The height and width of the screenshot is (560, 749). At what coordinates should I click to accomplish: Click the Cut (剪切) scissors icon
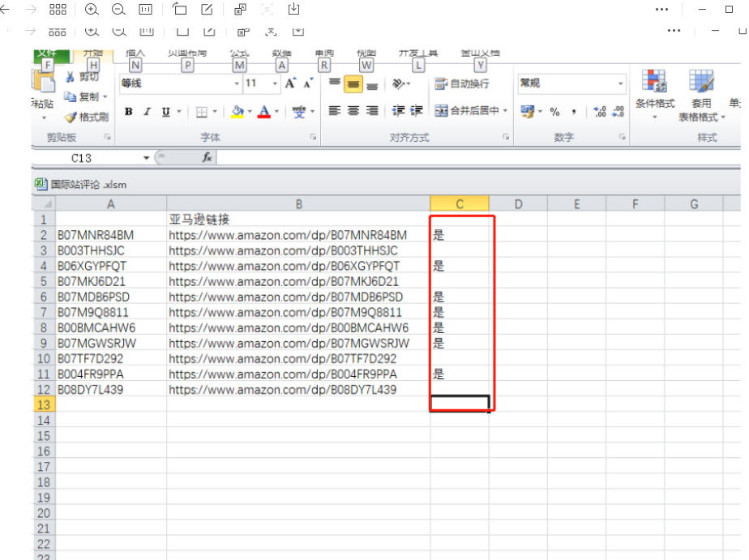(x=71, y=77)
